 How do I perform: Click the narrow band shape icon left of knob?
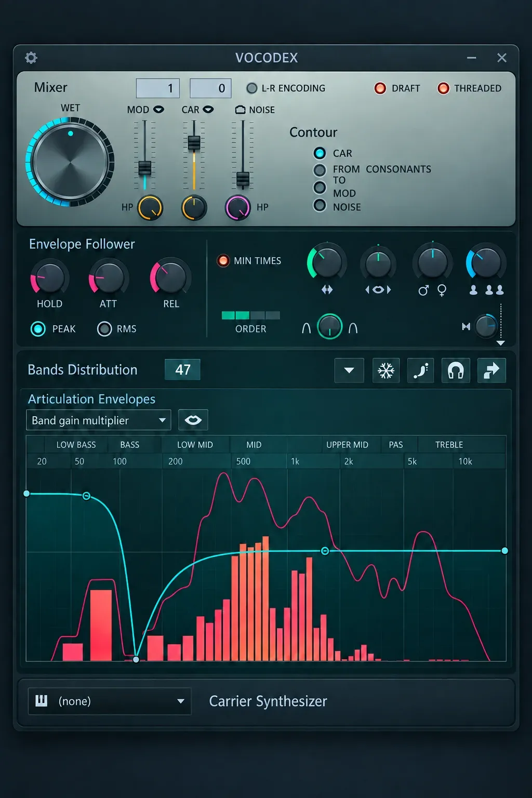coord(307,328)
